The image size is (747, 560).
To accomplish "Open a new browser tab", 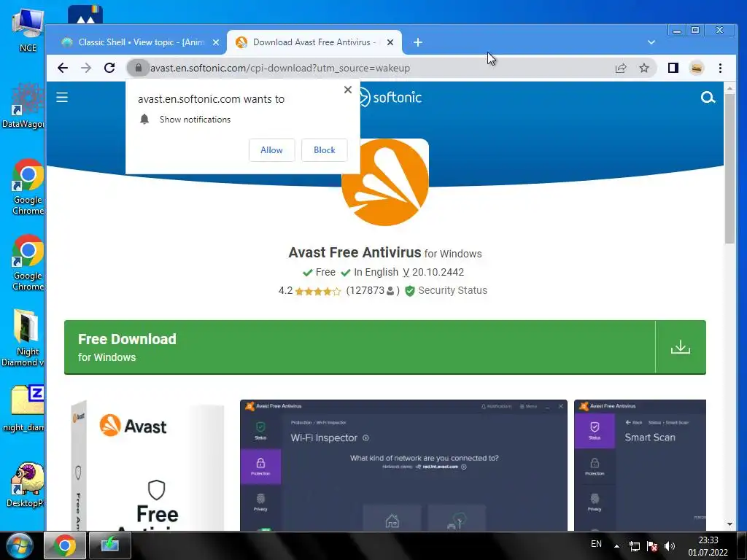I will 418,42.
